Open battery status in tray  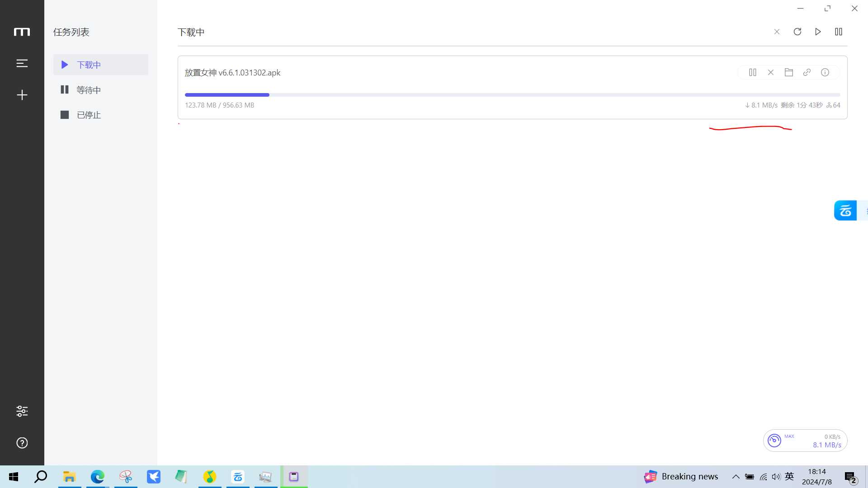click(x=750, y=477)
